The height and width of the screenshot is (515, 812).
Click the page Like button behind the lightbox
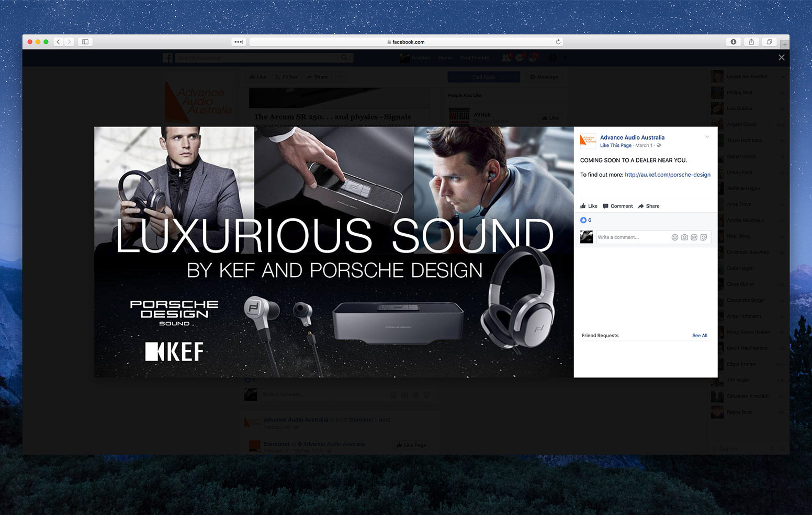click(258, 77)
